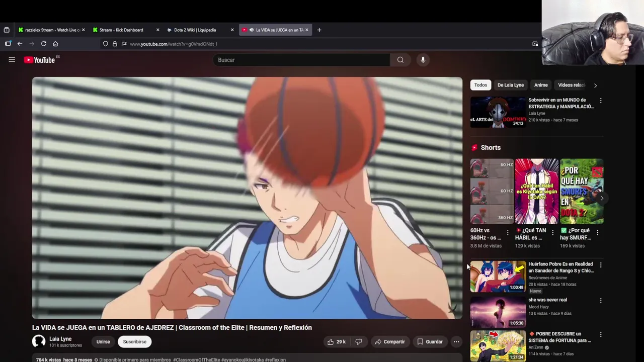The image size is (644, 362).
Task: Click the tracking protection shield icon
Action: 105,44
